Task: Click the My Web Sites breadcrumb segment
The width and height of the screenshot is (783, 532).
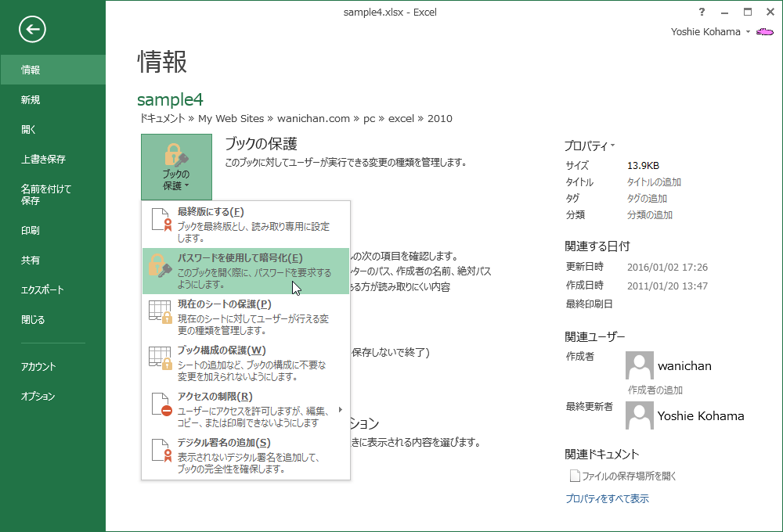Action: click(x=231, y=119)
